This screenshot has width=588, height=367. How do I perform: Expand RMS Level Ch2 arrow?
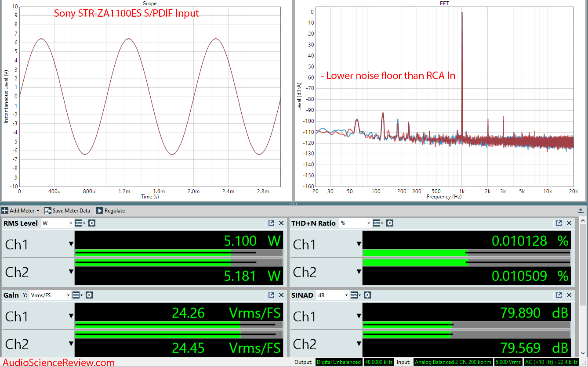[x=71, y=272]
